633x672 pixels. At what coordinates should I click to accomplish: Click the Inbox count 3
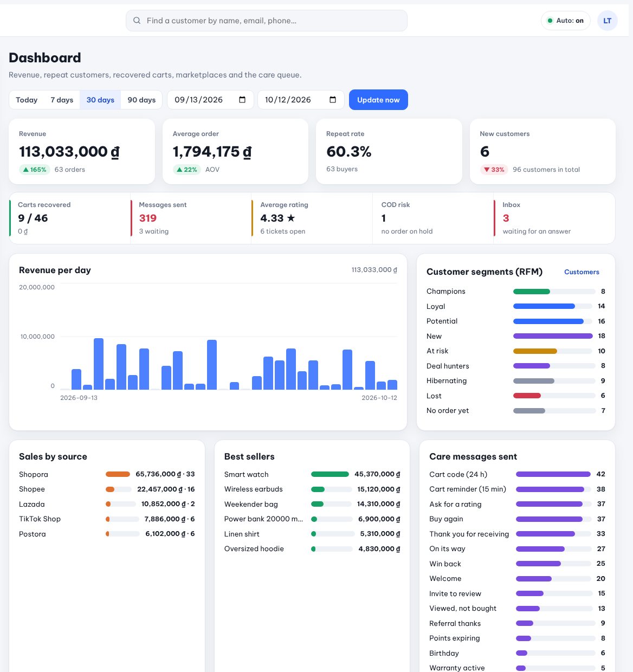click(x=506, y=218)
